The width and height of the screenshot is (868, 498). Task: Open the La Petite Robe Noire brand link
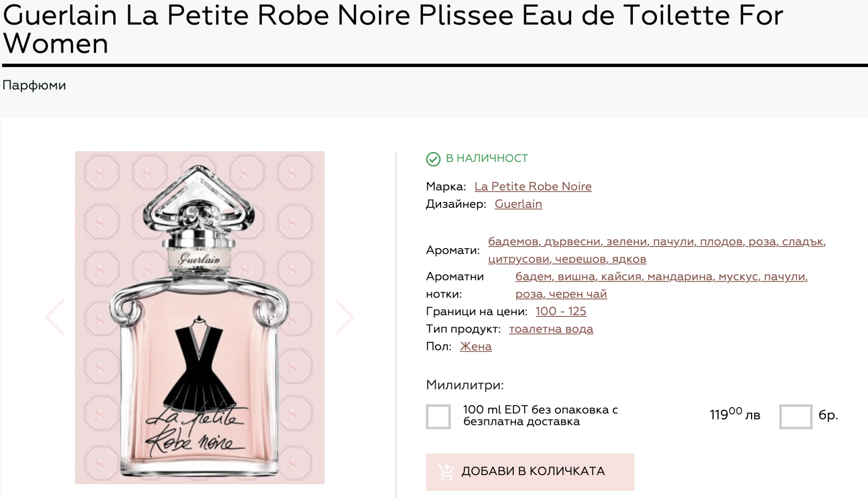tap(533, 187)
